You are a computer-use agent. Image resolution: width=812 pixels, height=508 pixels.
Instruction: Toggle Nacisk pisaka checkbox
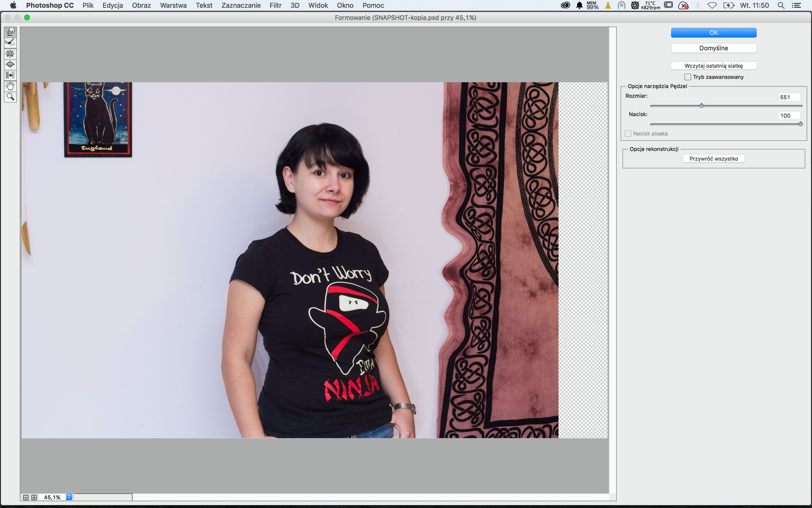[x=628, y=134]
